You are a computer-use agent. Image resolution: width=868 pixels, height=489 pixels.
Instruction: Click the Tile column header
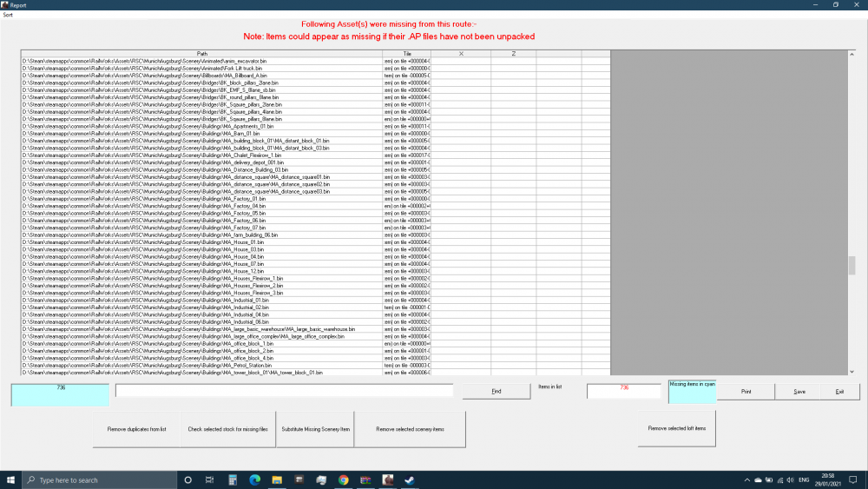406,54
